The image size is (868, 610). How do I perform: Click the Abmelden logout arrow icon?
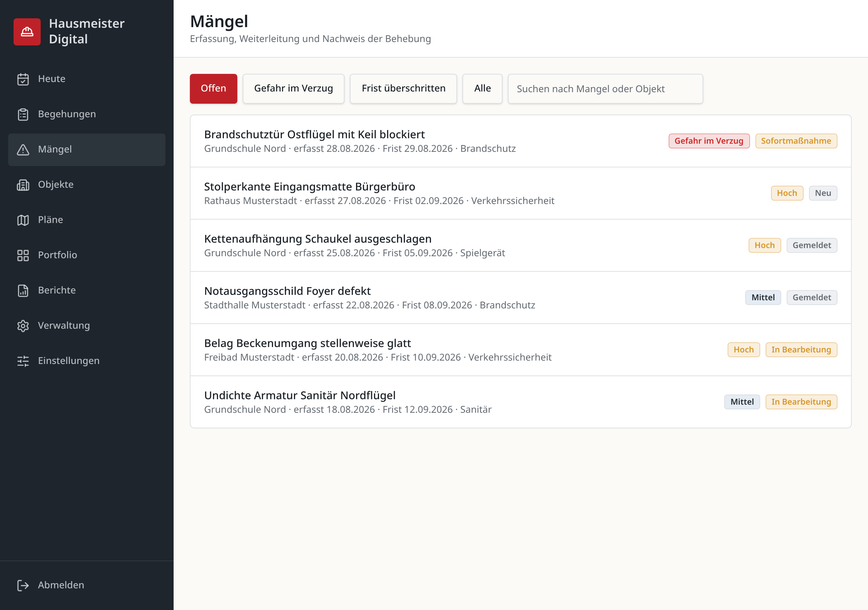pyautogui.click(x=23, y=585)
